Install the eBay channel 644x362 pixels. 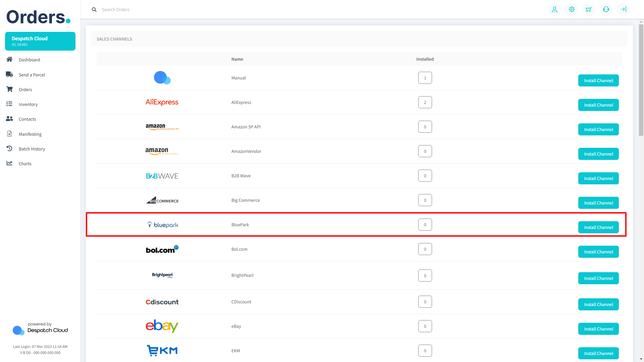coord(598,329)
